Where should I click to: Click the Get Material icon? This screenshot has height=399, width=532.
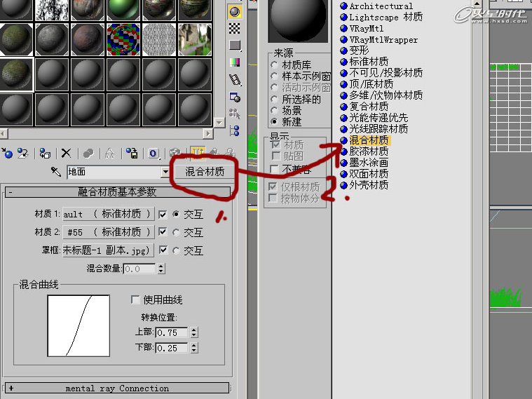[x=7, y=153]
